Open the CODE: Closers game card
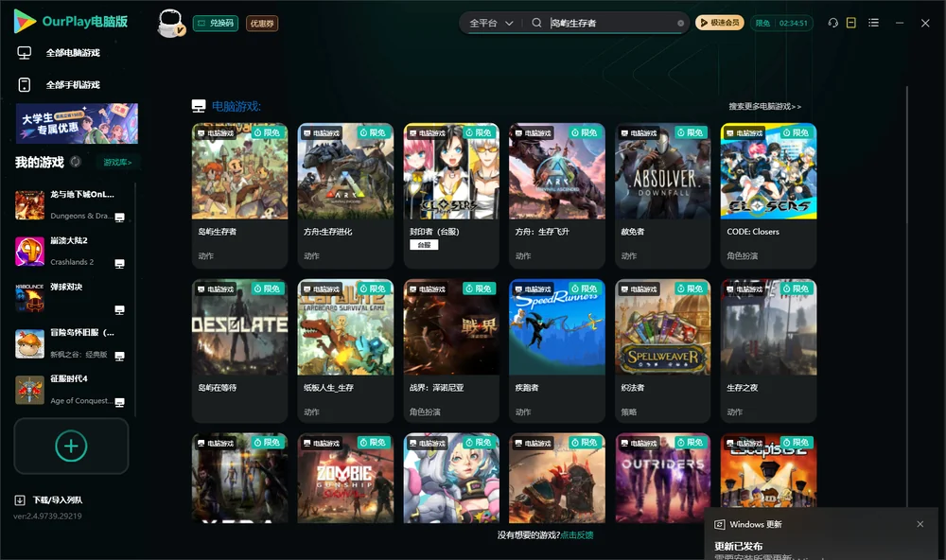 768,196
